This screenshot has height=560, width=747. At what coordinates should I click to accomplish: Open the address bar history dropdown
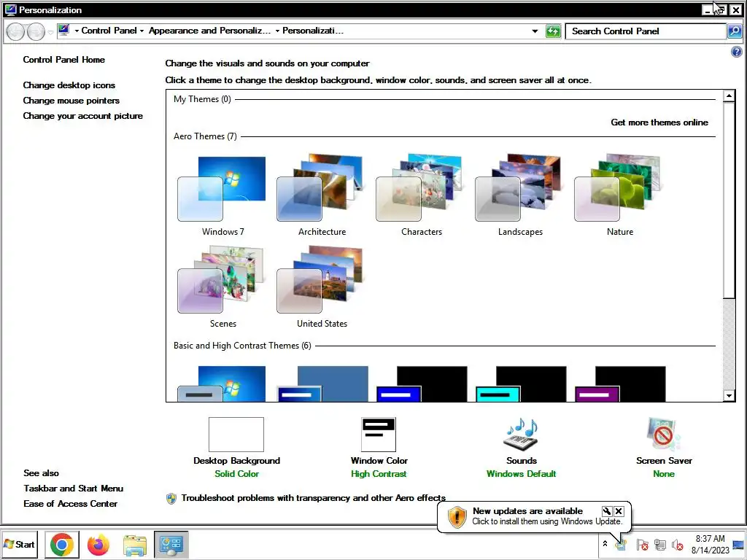[535, 31]
